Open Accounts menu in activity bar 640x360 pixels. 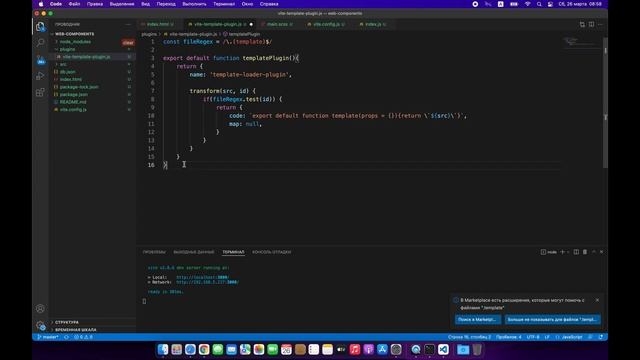click(40, 309)
